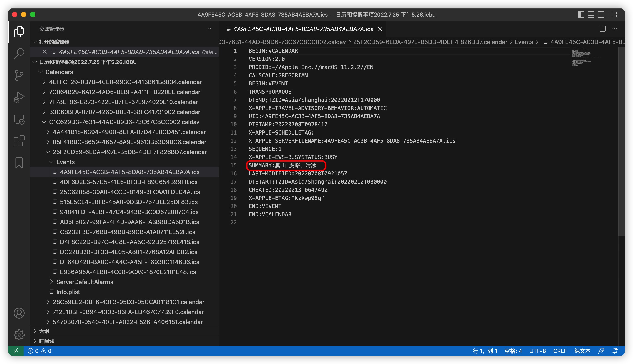Place cursor on the SUMMARY line 15
633x364 pixels.
pos(283,165)
